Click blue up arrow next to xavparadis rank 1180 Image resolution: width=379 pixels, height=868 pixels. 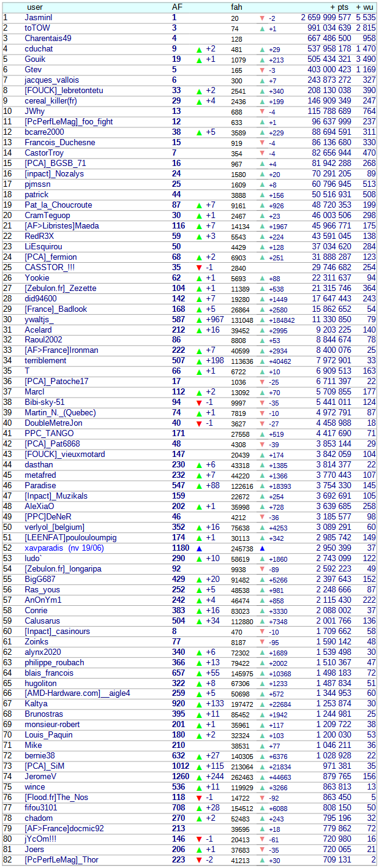[x=199, y=548]
